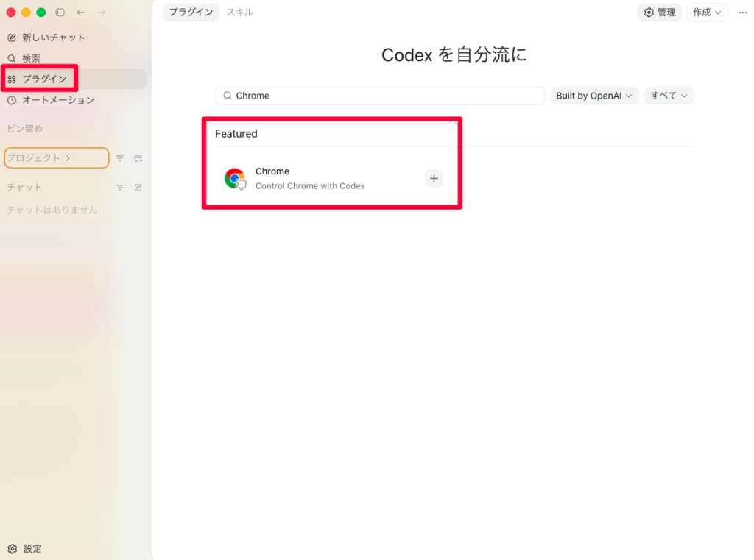This screenshot has width=754, height=560.
Task: Click the Chrome plugin logo icon
Action: [x=235, y=178]
